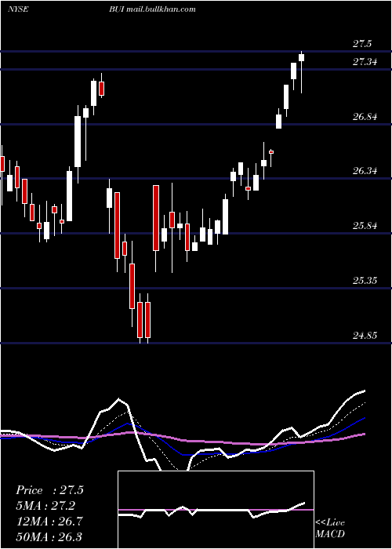This screenshot has width=392, height=549.
Task: Click the tall red candle from 26.3 down to 25.7
Action: (156, 218)
